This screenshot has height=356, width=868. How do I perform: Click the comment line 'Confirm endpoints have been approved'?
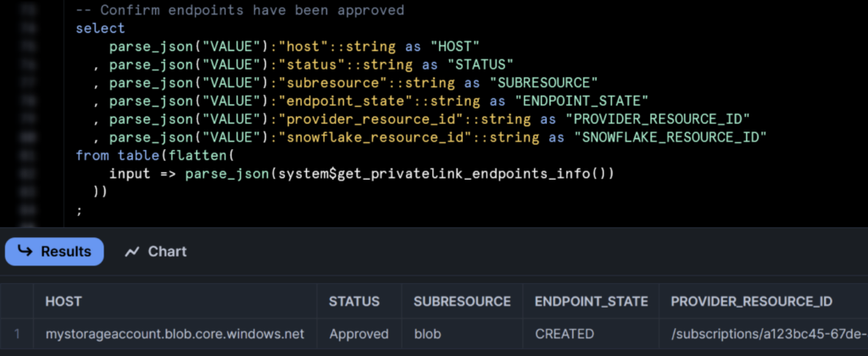(240, 10)
